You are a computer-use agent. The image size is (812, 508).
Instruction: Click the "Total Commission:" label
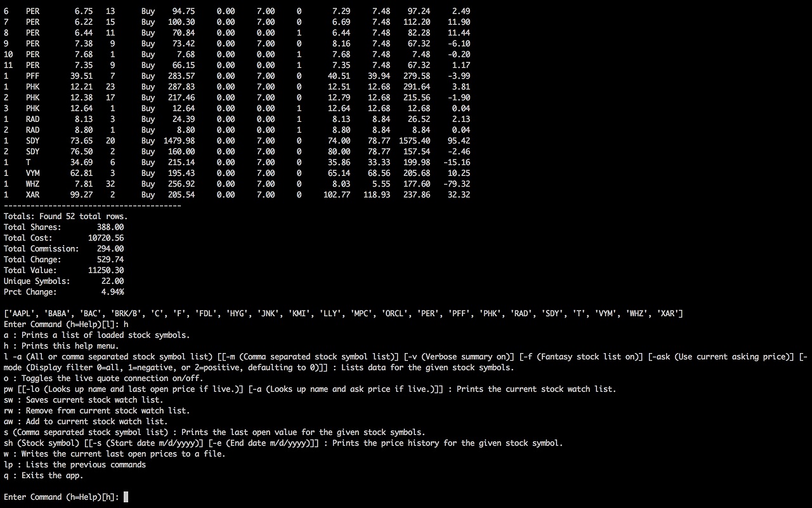coord(42,249)
